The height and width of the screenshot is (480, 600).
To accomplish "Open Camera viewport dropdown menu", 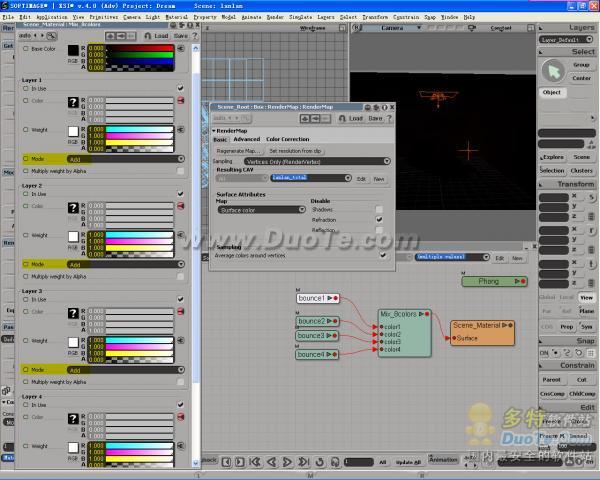I will click(x=419, y=28).
